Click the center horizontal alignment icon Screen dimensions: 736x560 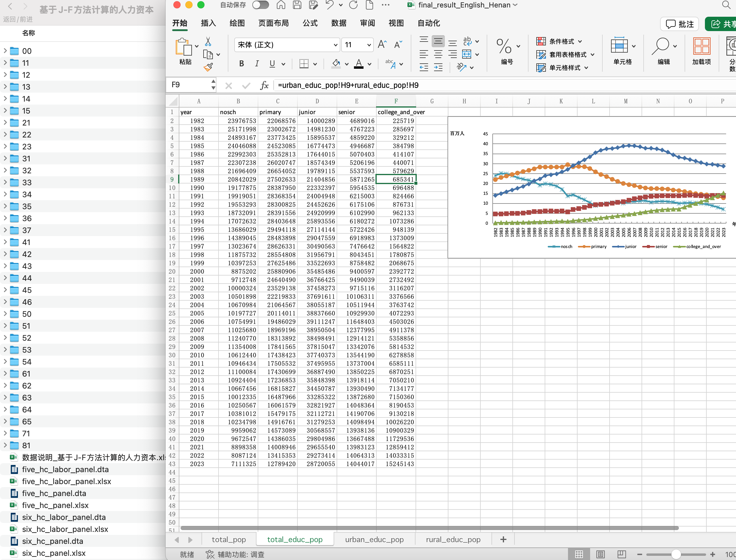tap(438, 54)
